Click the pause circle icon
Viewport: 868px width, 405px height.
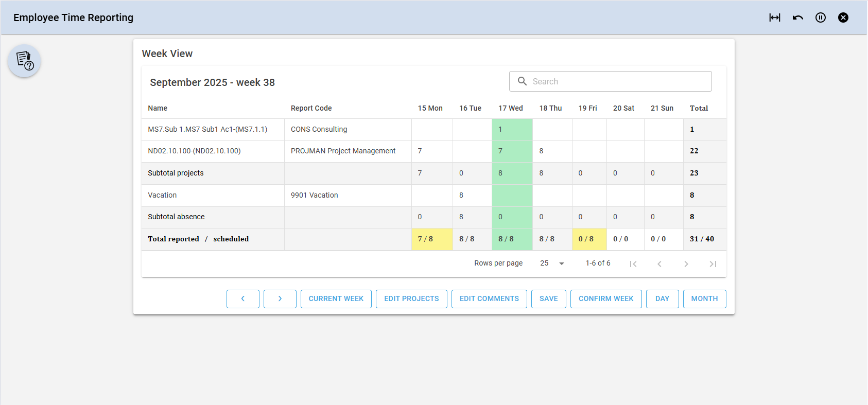[821, 17]
